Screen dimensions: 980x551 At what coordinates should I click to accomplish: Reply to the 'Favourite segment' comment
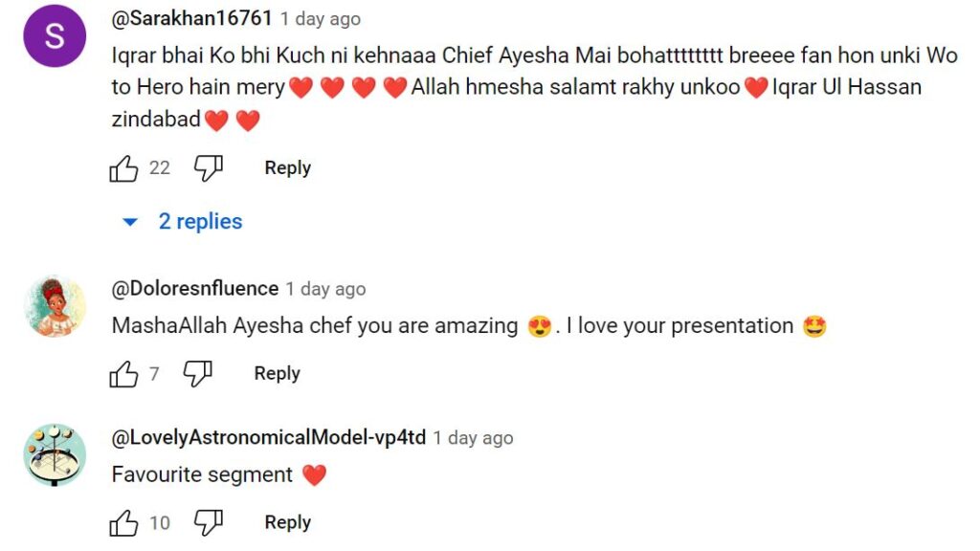pos(287,522)
